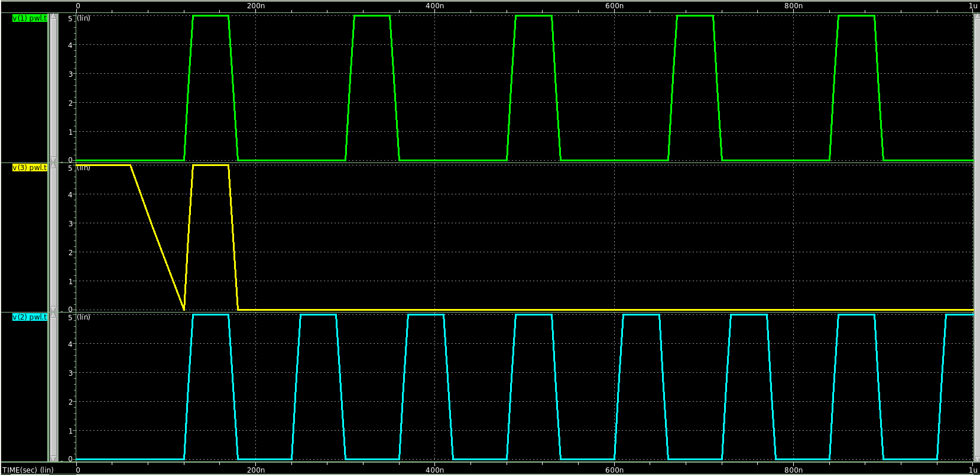Screen dimensions: 980x475
Task: Select the green v(1) pwl.t signal label
Action: pyautogui.click(x=30, y=18)
